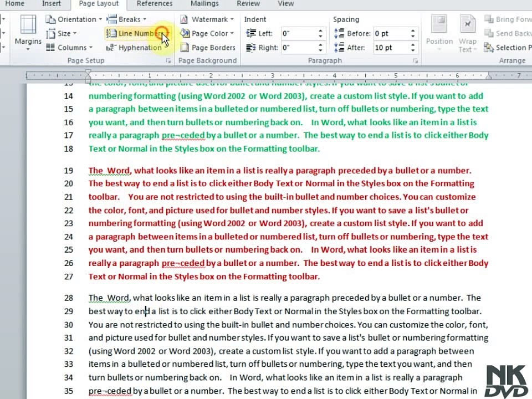Switch to the View tab

point(286,4)
